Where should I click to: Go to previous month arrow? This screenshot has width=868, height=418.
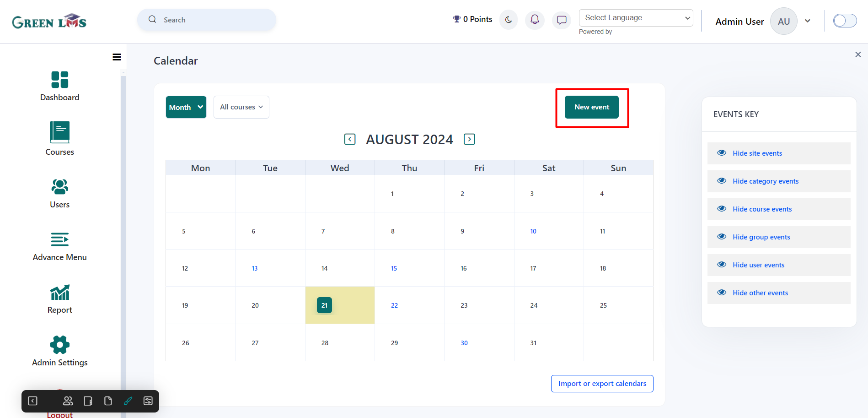350,139
